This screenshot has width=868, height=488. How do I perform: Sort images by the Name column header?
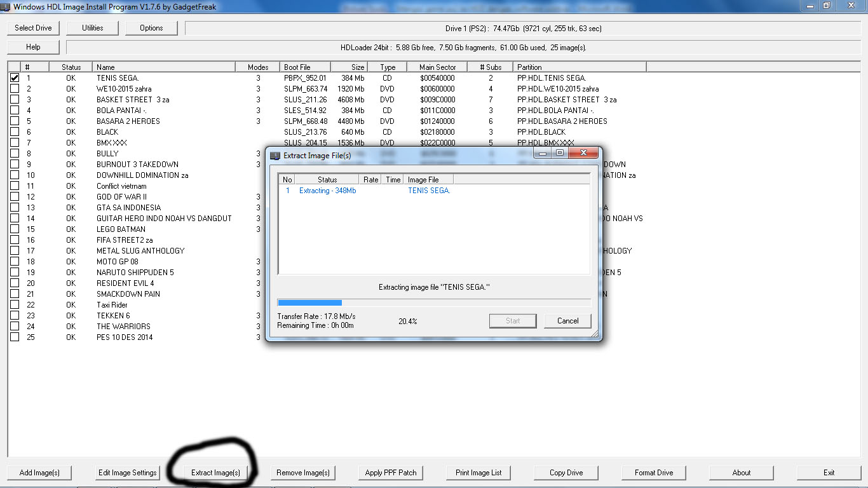click(x=164, y=66)
